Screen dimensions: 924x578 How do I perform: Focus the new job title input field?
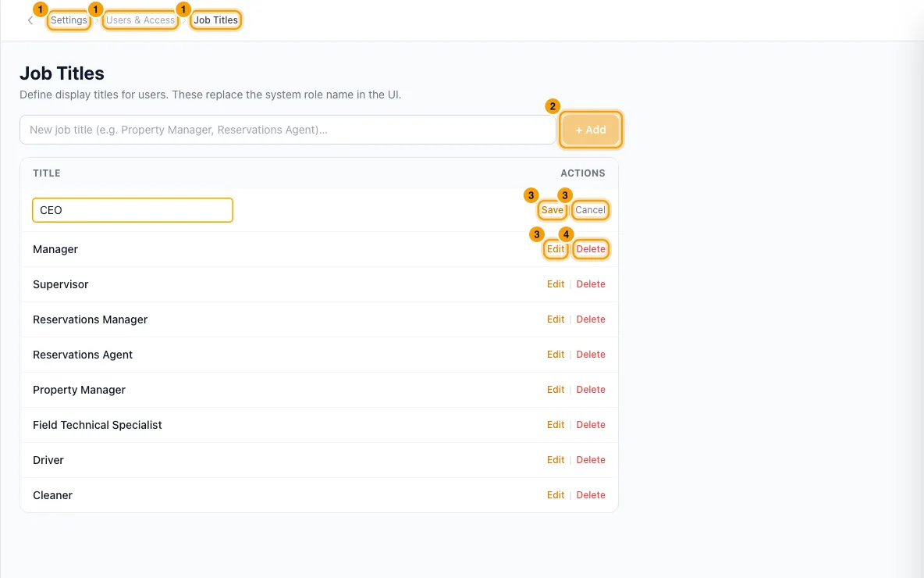(287, 130)
